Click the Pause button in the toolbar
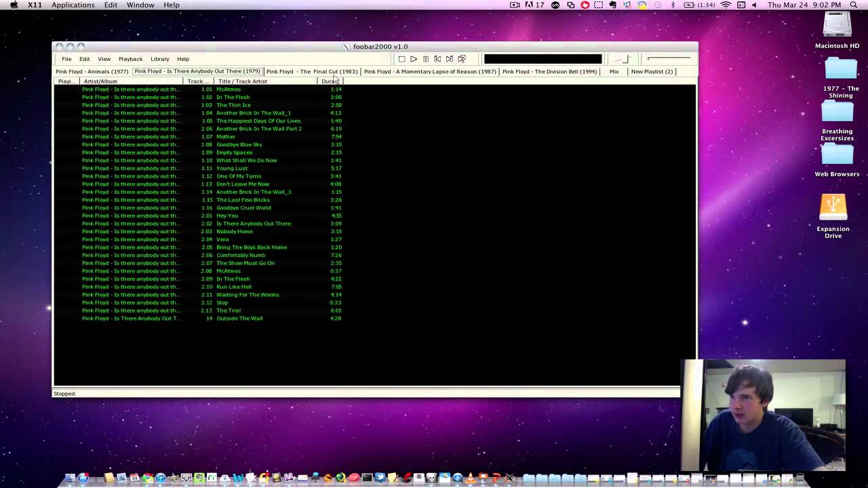The height and width of the screenshot is (488, 868). 426,59
